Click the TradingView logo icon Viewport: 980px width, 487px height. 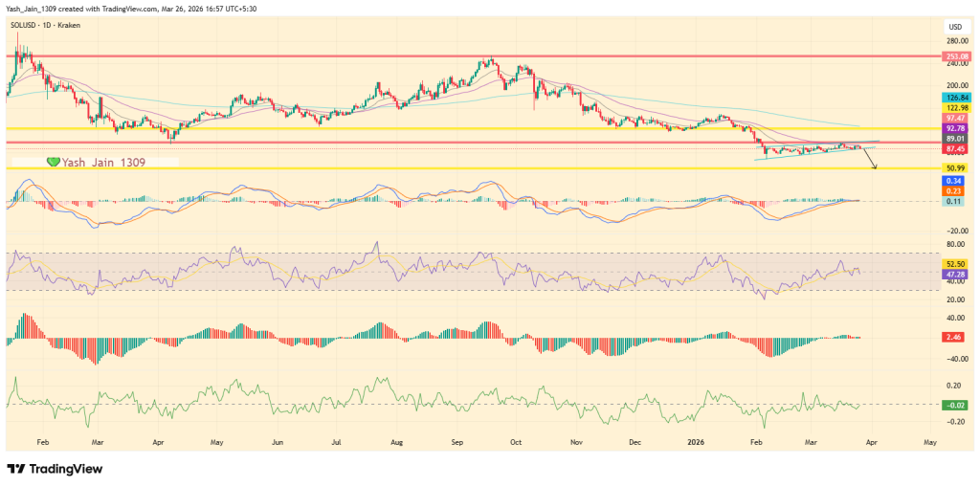(x=17, y=469)
